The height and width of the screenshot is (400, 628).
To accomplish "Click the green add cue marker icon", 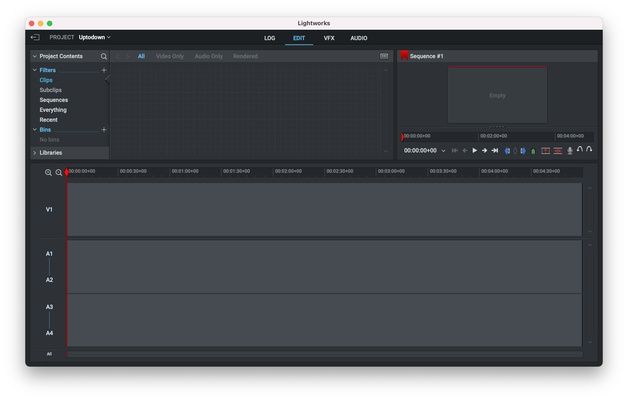I will coord(533,151).
